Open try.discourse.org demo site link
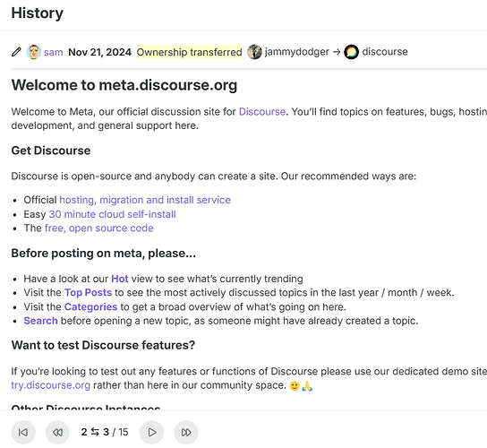 click(51, 385)
